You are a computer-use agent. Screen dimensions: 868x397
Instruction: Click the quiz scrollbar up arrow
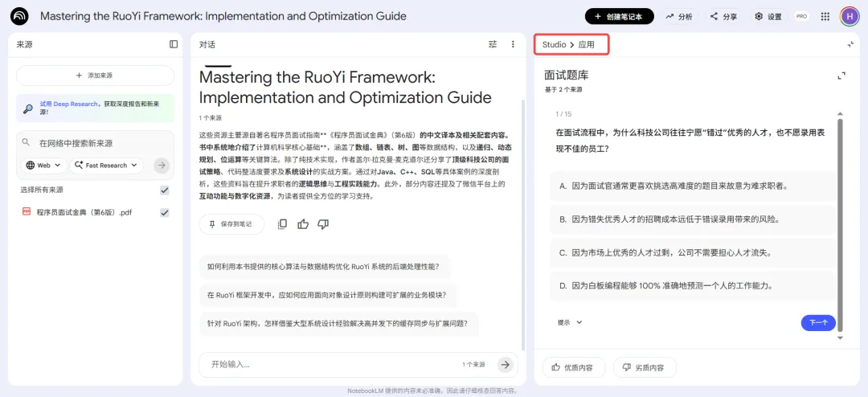coord(841,113)
